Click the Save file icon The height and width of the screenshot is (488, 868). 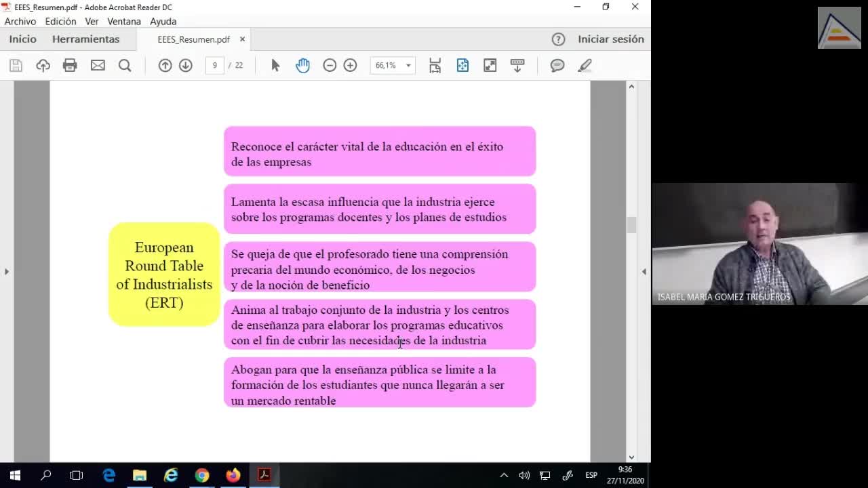point(16,65)
